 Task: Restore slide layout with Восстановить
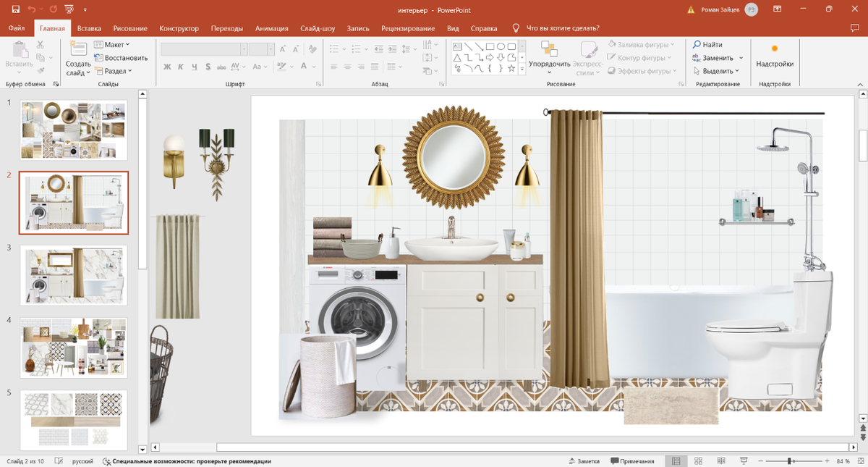point(121,58)
